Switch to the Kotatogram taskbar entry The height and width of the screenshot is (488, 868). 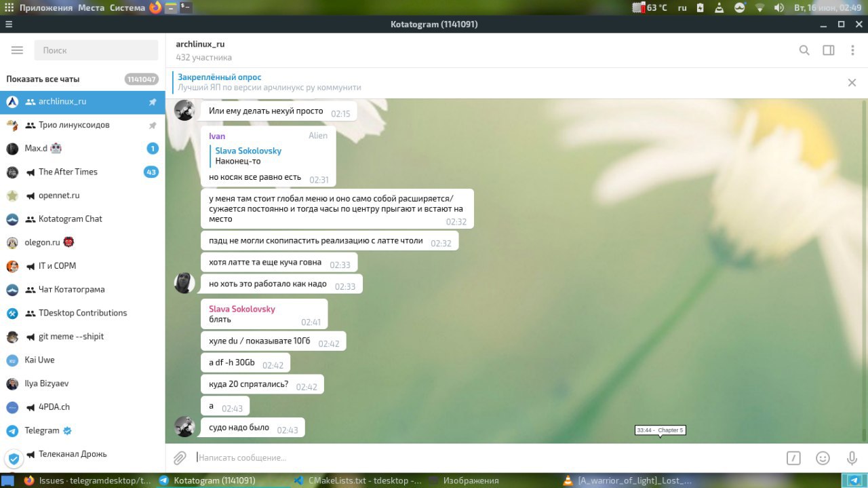(222, 481)
